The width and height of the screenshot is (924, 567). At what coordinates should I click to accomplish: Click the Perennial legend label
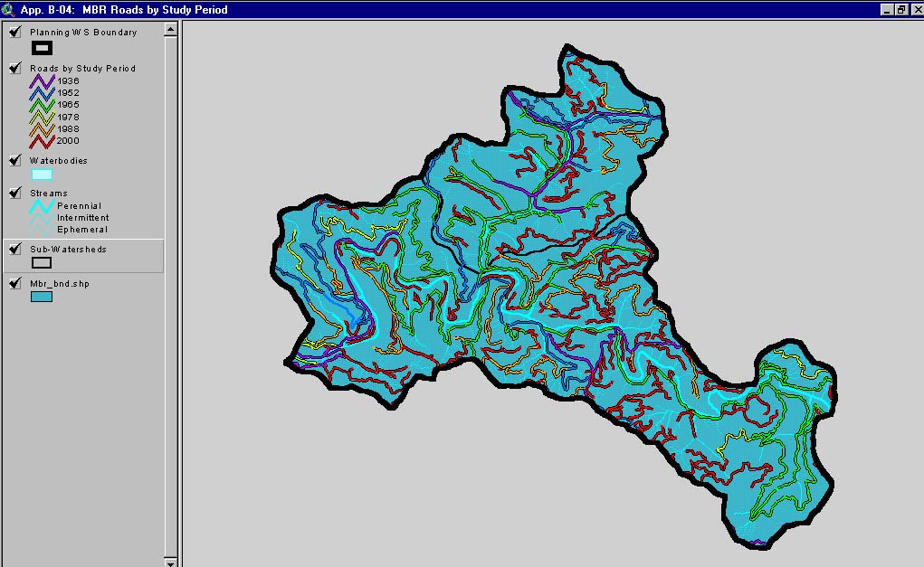(79, 206)
